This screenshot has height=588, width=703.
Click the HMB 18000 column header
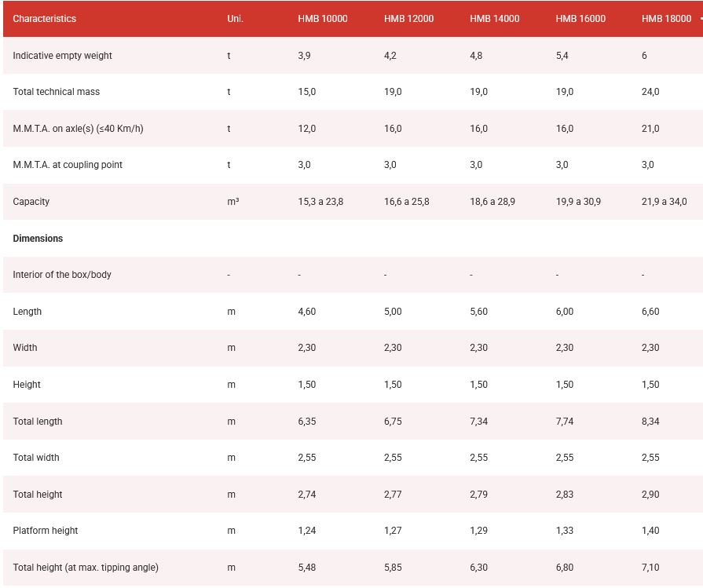pos(666,19)
